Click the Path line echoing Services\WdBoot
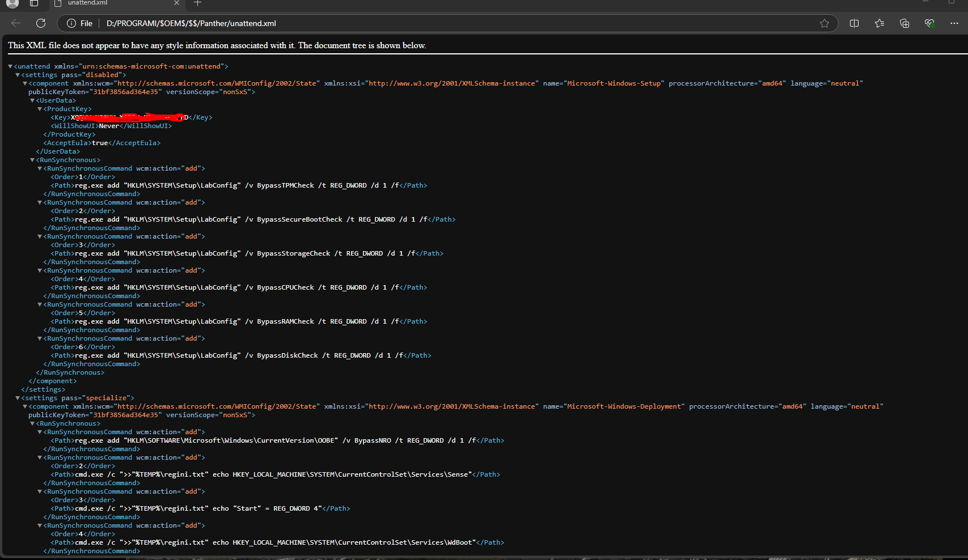968x560 pixels. click(277, 542)
